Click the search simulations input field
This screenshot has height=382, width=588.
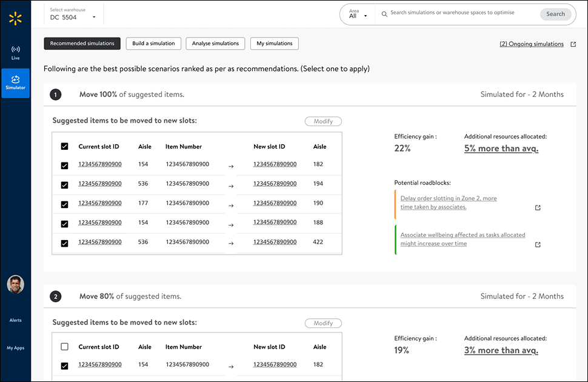pos(463,13)
